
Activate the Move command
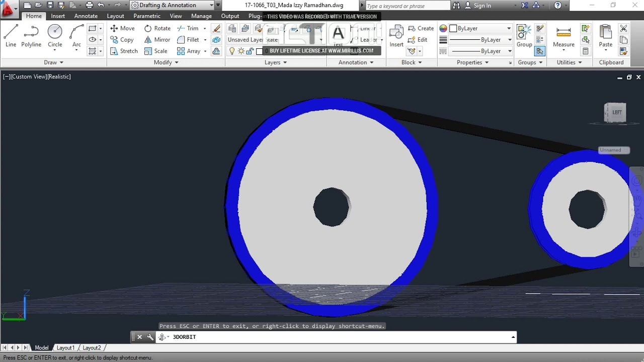122,28
